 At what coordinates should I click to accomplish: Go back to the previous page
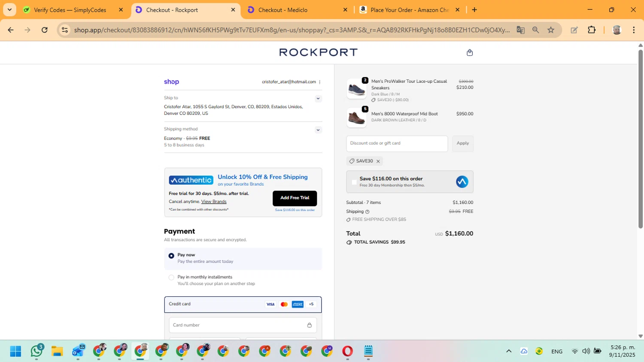click(x=11, y=30)
